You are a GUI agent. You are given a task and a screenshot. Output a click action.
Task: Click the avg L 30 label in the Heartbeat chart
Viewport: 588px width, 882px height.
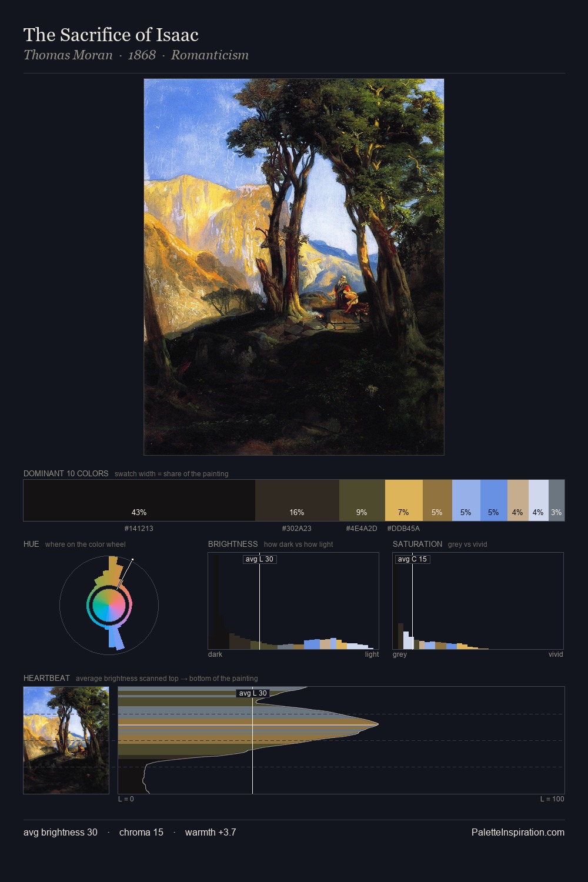pos(253,693)
